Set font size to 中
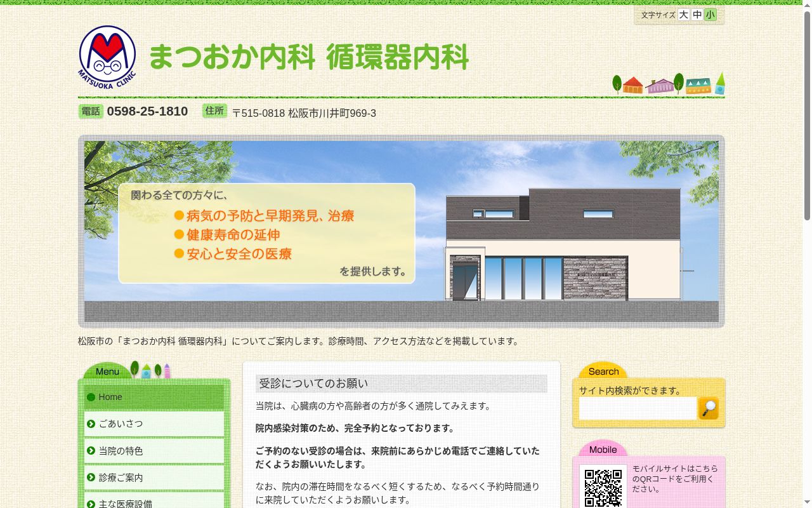The image size is (812, 508). click(x=697, y=15)
